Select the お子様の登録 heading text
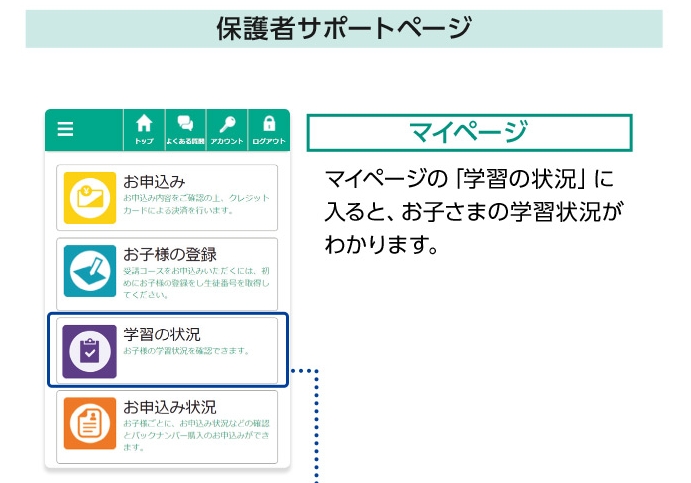This screenshot has height=483, width=691. (169, 254)
